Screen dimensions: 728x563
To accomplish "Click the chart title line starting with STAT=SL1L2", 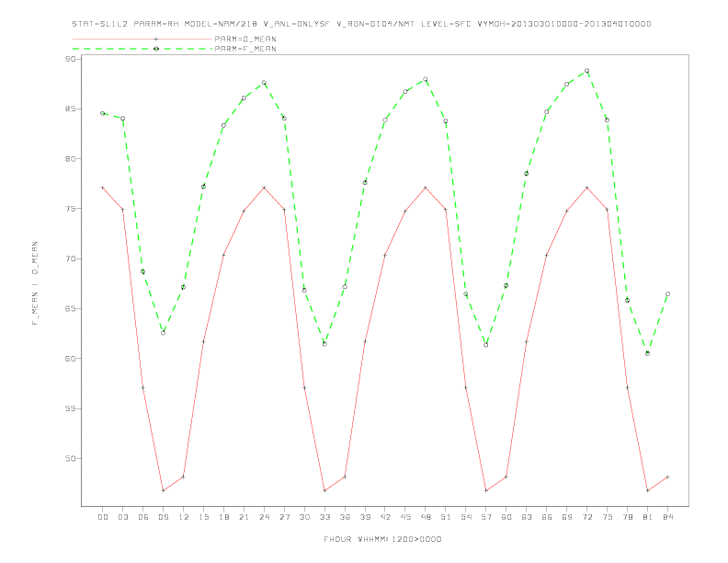I will click(x=361, y=24).
